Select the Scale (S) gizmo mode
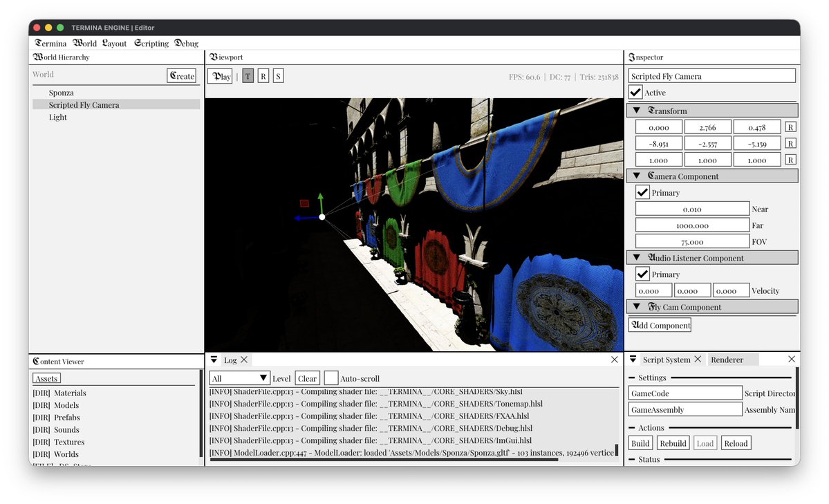This screenshot has height=504, width=829. (278, 76)
